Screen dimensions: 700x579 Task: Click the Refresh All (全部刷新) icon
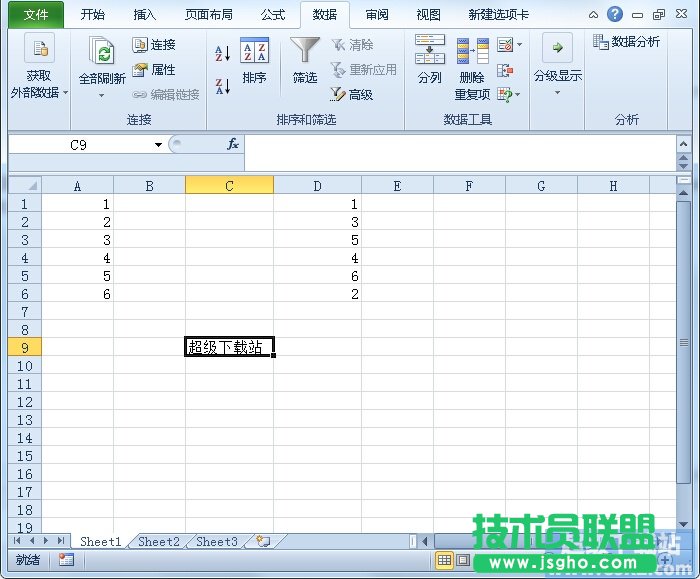point(102,60)
